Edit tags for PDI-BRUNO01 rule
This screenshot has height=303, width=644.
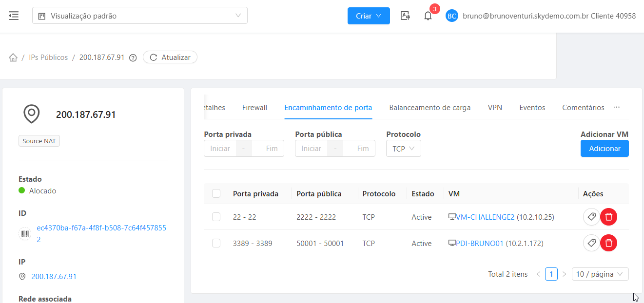[591, 243]
